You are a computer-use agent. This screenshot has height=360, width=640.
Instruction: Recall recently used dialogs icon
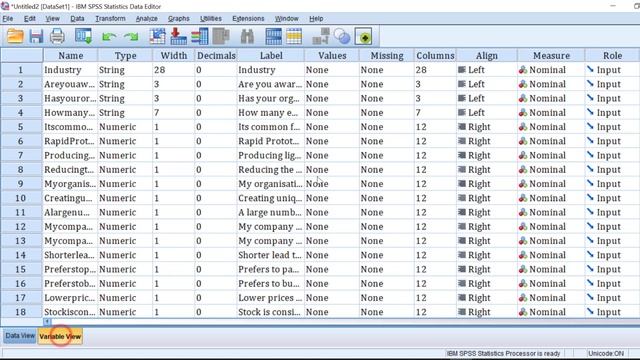(x=83, y=36)
